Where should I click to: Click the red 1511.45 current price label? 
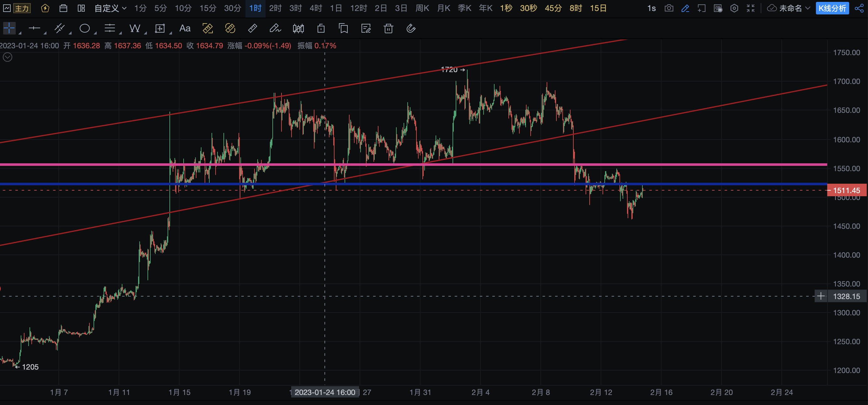pyautogui.click(x=847, y=190)
